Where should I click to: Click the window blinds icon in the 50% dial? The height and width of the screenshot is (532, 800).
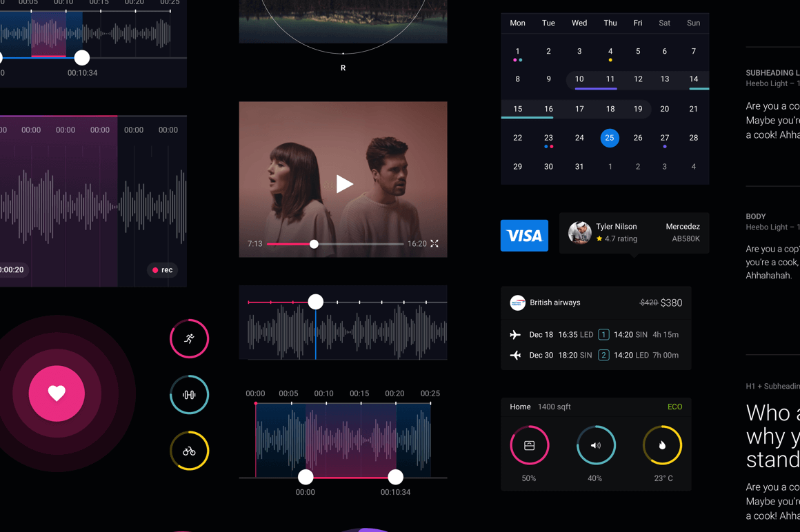click(x=529, y=444)
